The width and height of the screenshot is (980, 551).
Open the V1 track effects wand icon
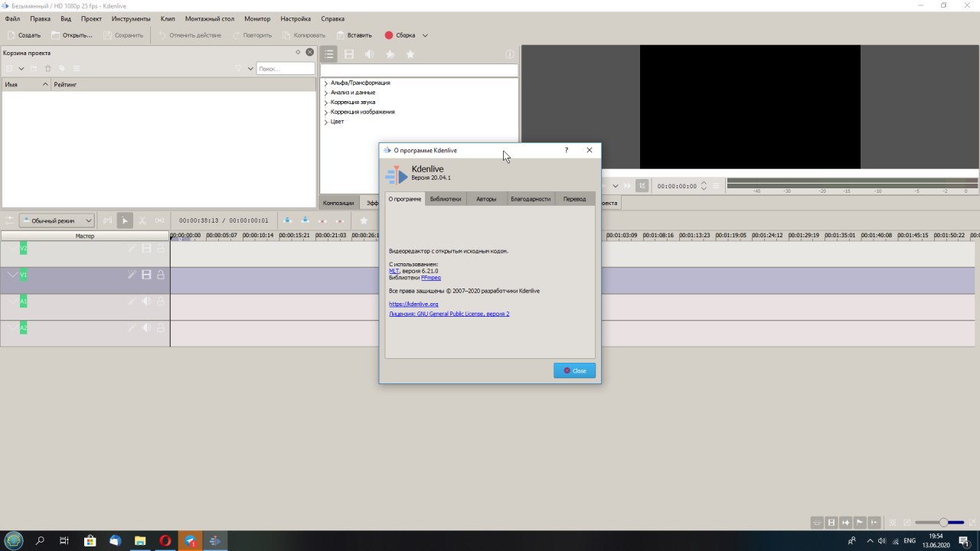coord(132,275)
